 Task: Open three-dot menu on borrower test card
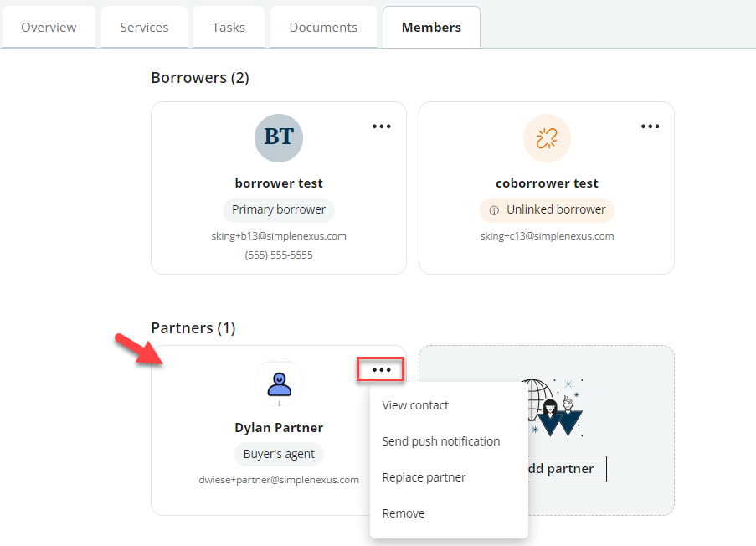click(382, 126)
